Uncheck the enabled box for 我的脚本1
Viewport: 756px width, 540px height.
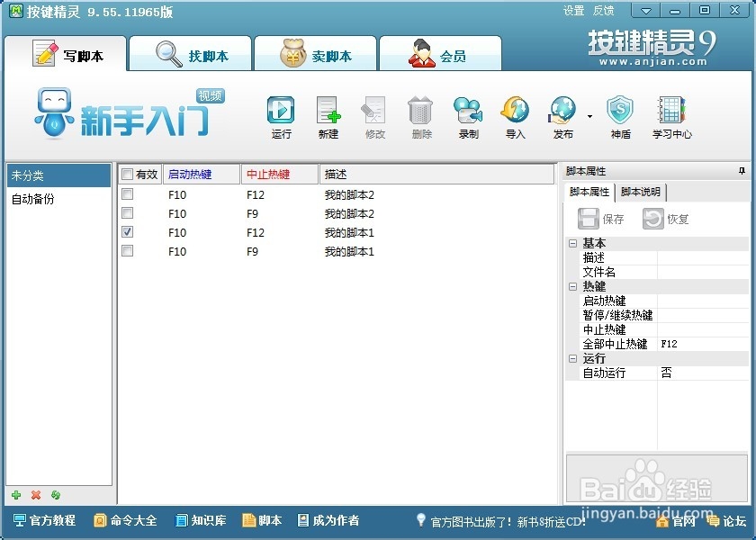pos(126,232)
